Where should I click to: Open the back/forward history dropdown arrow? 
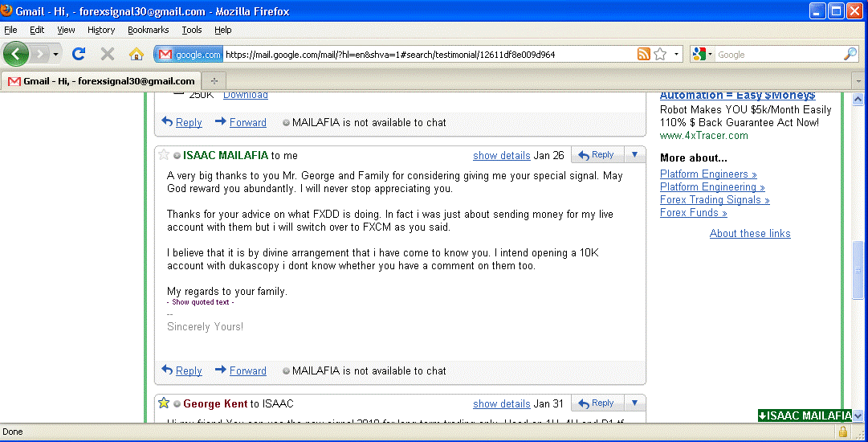point(55,55)
